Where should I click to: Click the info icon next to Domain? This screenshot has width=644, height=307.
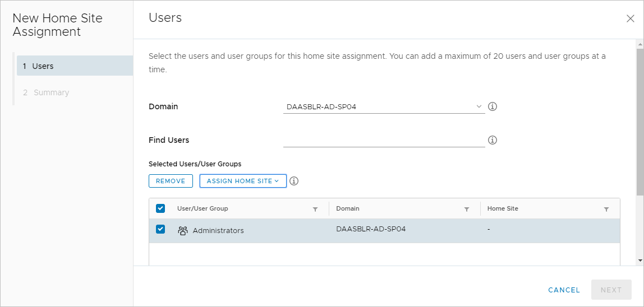tap(493, 106)
